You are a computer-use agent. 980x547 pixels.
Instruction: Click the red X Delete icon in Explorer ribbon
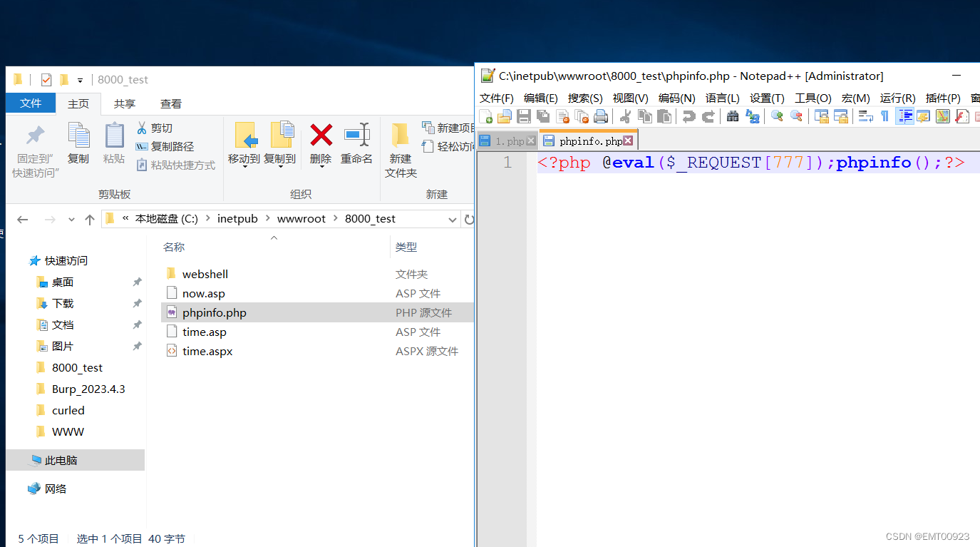[321, 134]
